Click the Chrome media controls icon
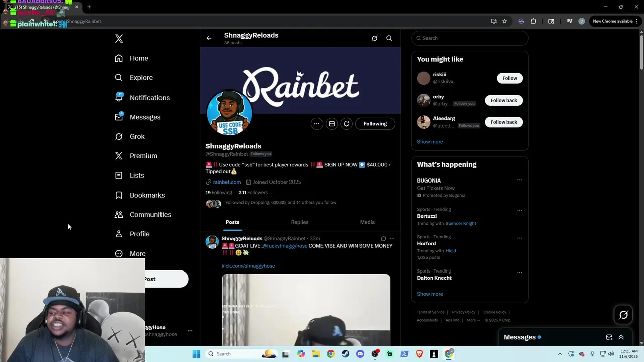This screenshot has height=362, width=644. click(x=570, y=21)
